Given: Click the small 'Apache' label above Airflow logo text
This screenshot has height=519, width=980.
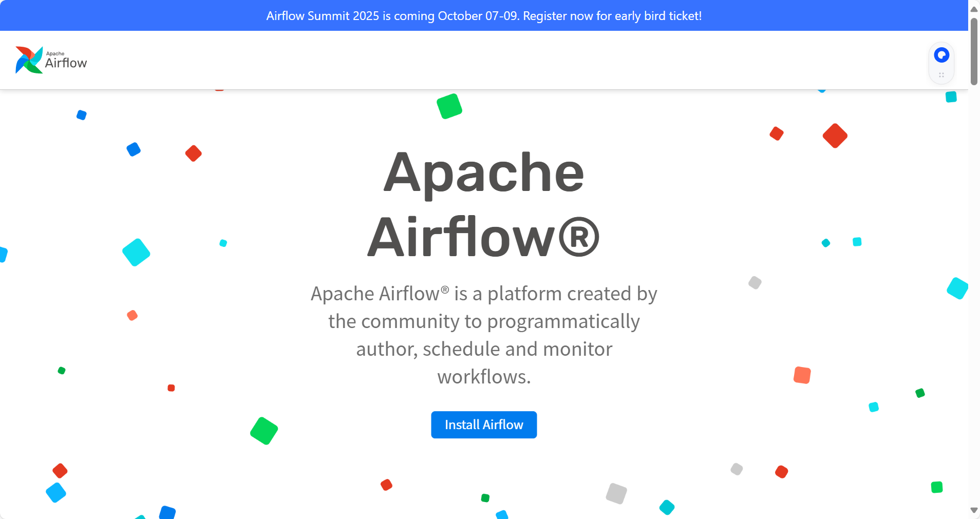Looking at the screenshot, I should click(55, 53).
